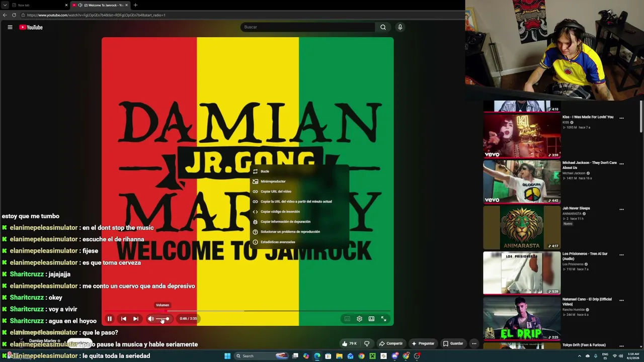644x362 pixels.
Task: Open the Jah Never Sleeps thumbnail
Action: coord(522,227)
